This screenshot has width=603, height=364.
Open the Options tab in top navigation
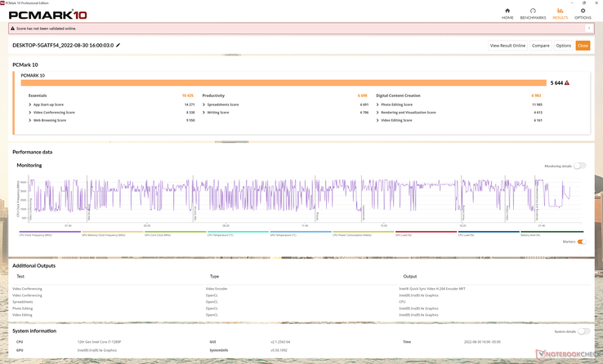pyautogui.click(x=583, y=14)
